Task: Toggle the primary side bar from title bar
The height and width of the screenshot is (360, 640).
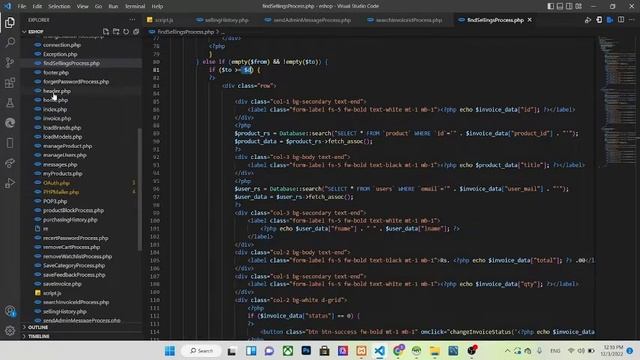Action: click(551, 6)
